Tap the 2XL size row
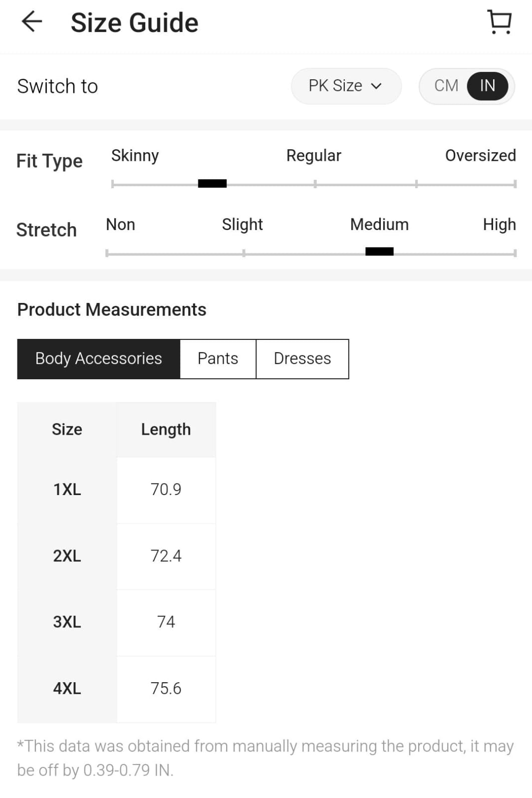This screenshot has width=532, height=798. [x=116, y=556]
